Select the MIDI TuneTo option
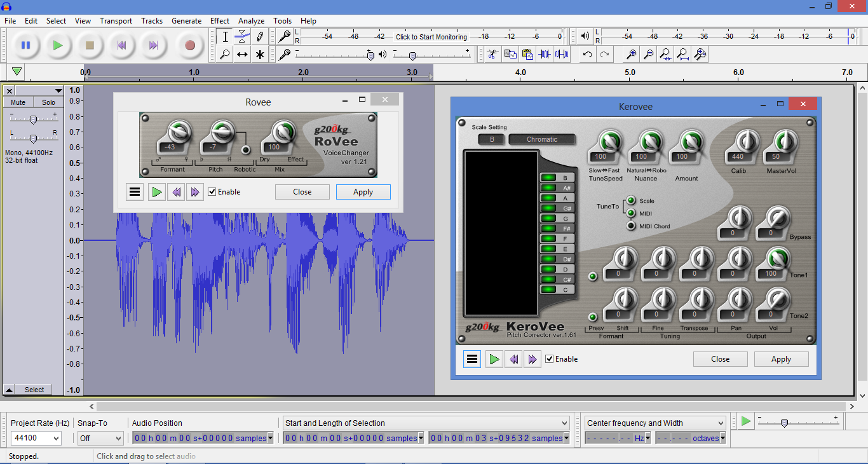Image resolution: width=868 pixels, height=464 pixels. coord(631,213)
